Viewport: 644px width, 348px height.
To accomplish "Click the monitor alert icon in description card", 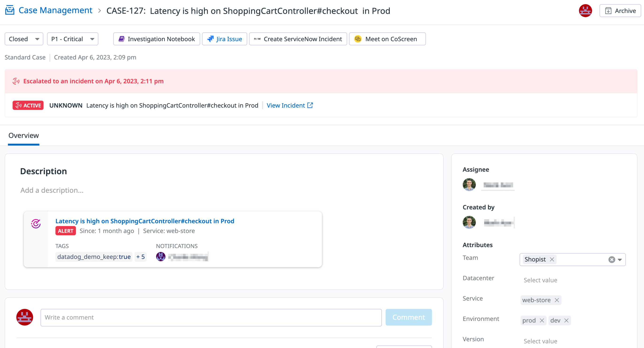I will click(36, 223).
